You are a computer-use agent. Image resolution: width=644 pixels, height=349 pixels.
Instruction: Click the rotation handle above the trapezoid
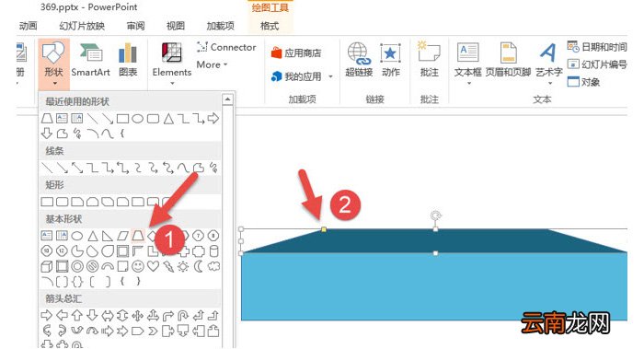coord(435,215)
